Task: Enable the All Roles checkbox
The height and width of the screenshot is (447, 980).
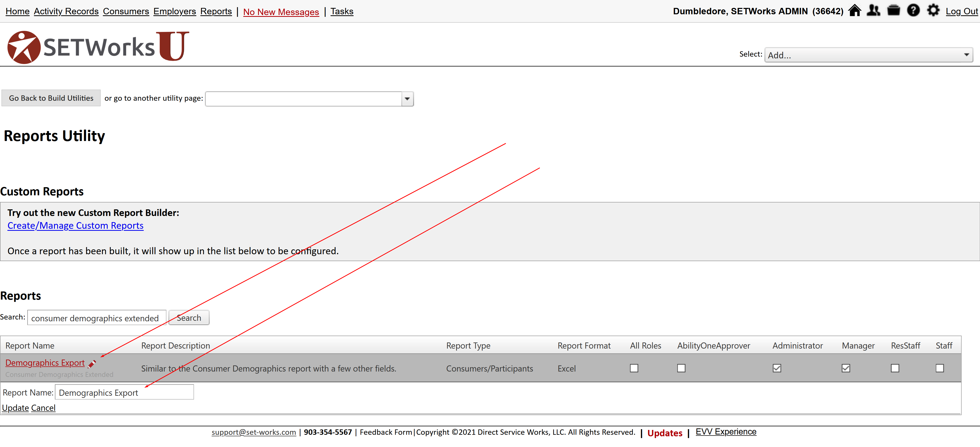Action: coord(634,368)
